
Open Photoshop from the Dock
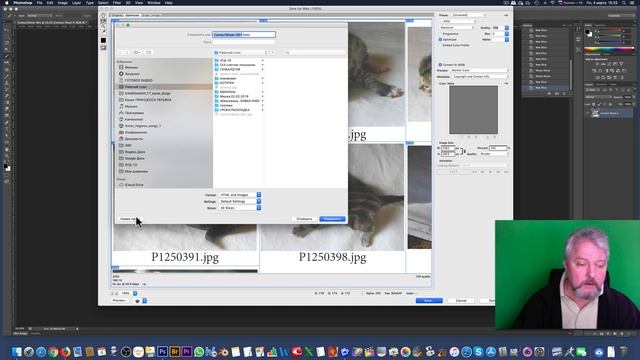(162, 351)
